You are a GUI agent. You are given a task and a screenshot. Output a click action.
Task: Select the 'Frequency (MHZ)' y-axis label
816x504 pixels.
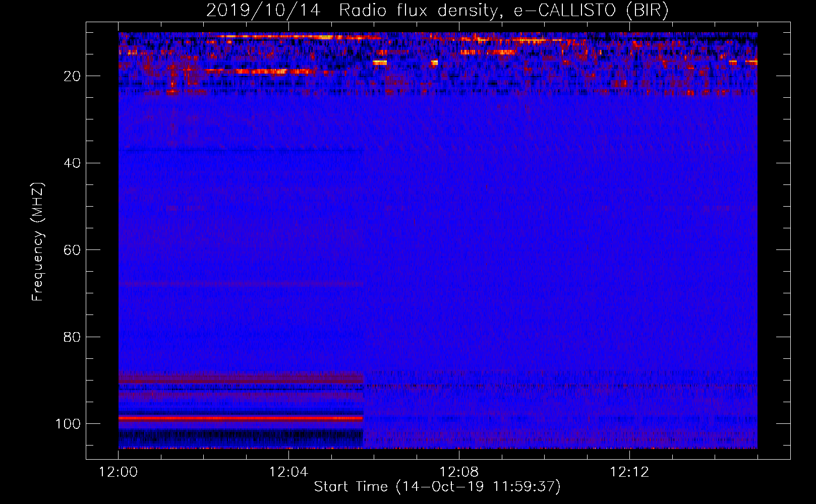point(38,241)
